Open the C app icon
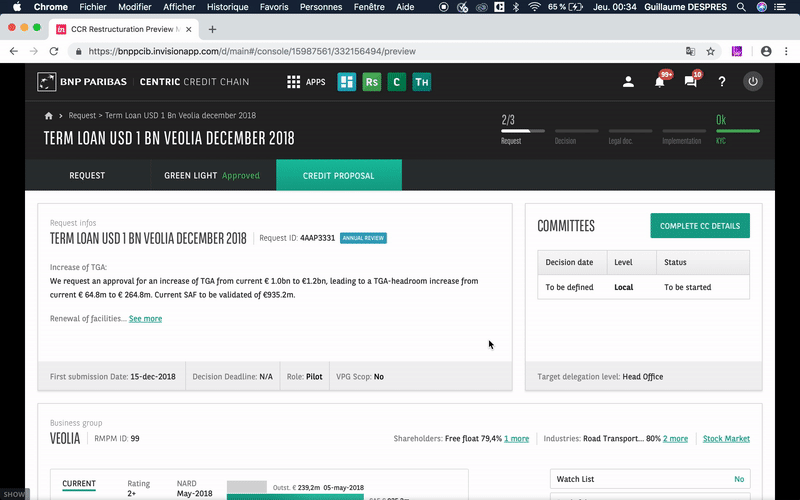The width and height of the screenshot is (800, 500). click(396, 82)
